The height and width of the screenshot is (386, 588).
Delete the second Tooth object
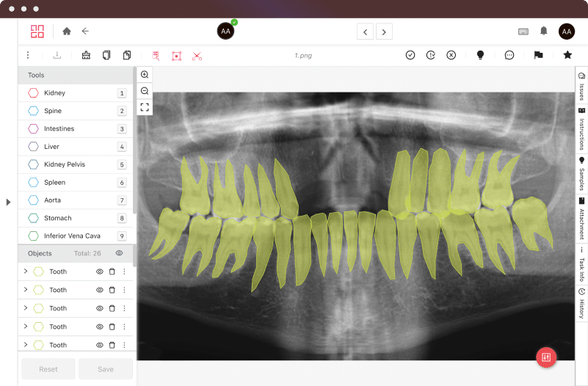pos(112,290)
